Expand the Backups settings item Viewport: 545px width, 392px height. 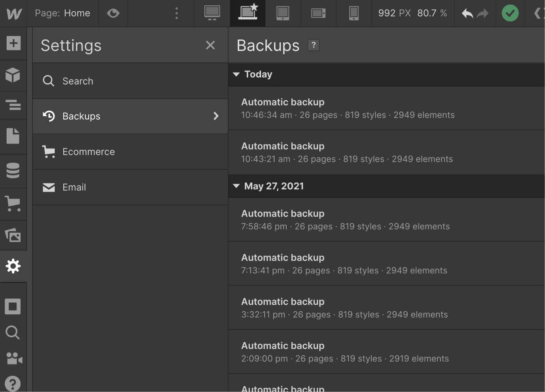pyautogui.click(x=216, y=116)
